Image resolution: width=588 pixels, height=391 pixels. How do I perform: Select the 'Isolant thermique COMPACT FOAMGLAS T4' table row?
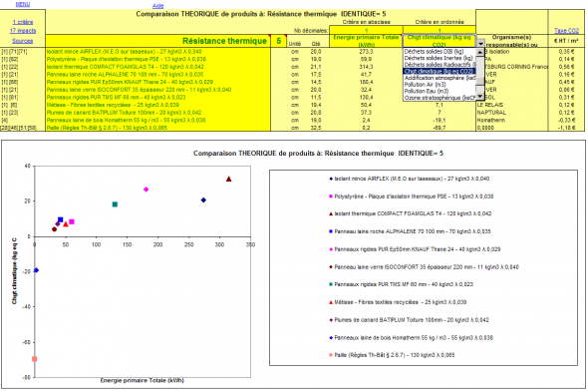[157, 67]
